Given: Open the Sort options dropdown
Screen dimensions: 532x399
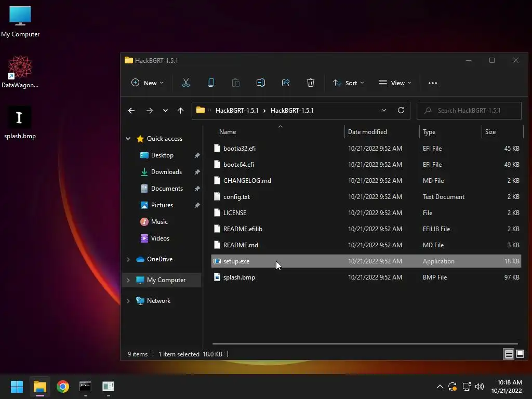Looking at the screenshot, I should pyautogui.click(x=349, y=83).
